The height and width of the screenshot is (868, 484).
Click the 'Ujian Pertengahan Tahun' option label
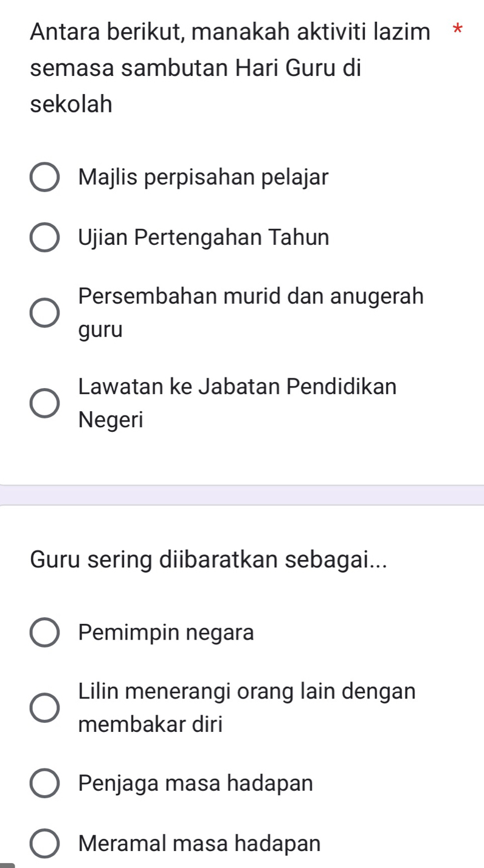(x=204, y=237)
